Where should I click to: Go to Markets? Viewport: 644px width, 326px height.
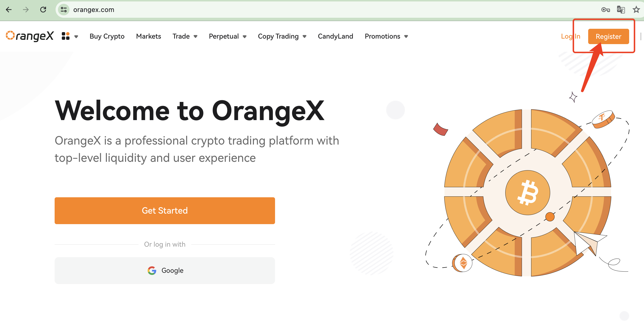(149, 36)
